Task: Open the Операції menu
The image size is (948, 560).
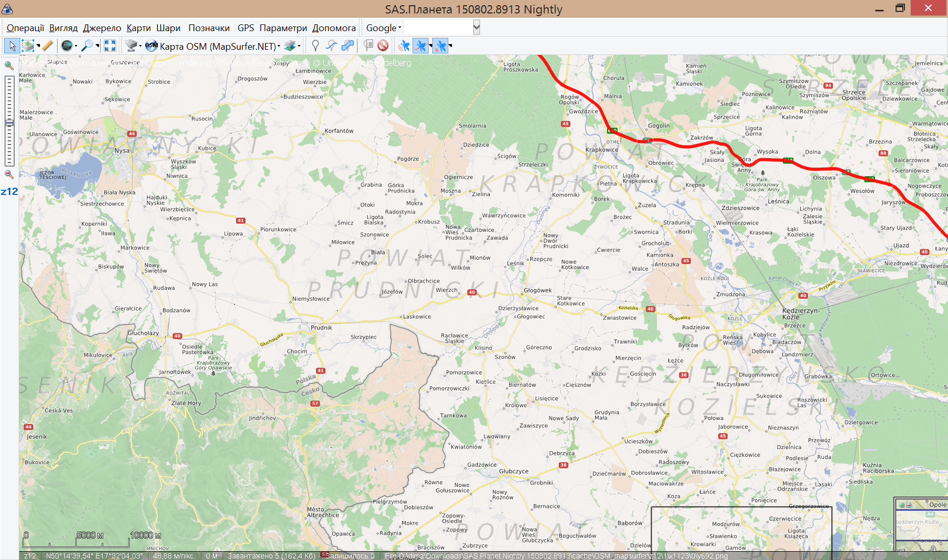Action: click(x=25, y=28)
